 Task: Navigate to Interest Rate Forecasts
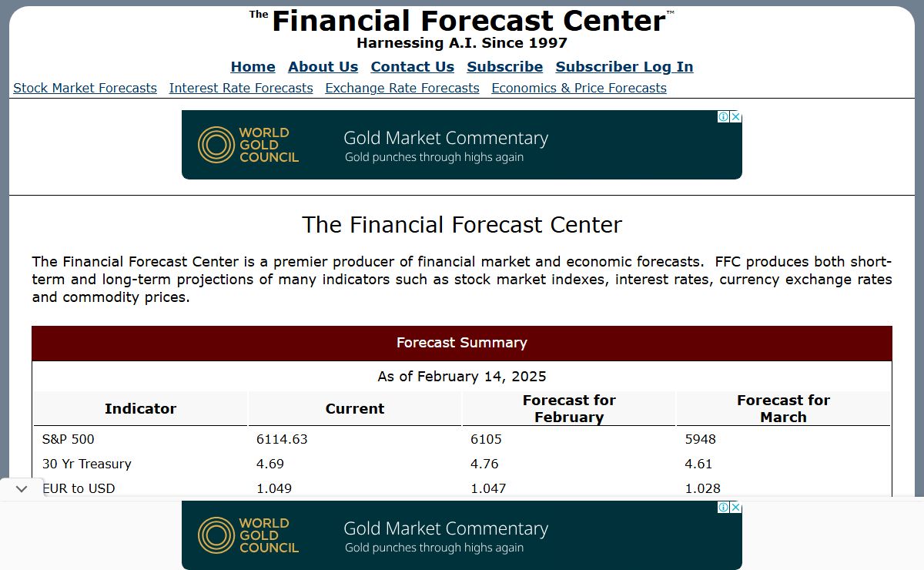point(241,88)
